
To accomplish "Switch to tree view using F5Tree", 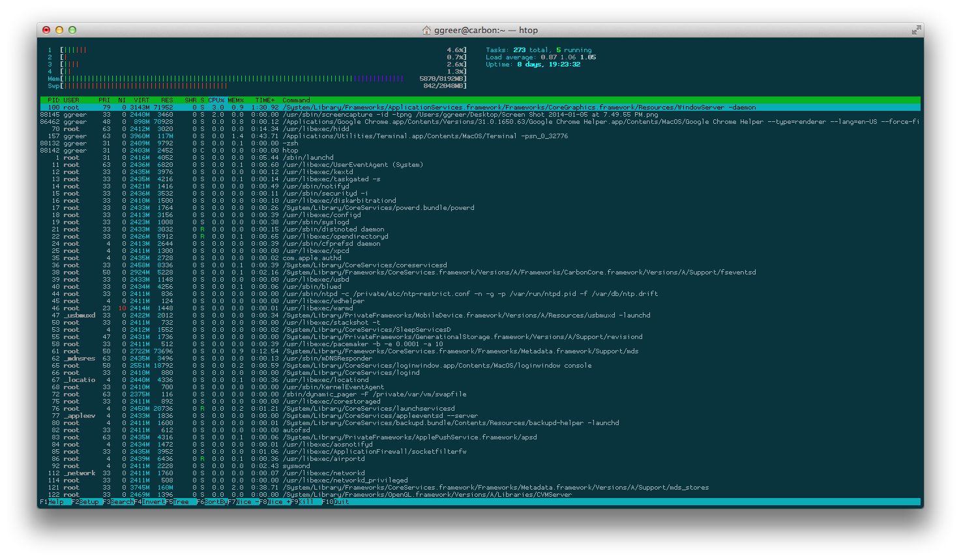I will (x=179, y=501).
